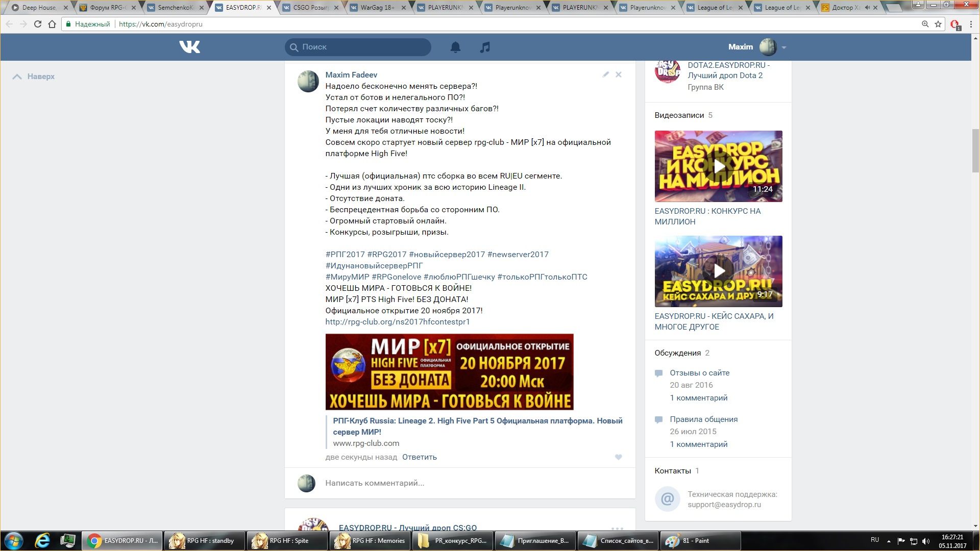Image resolution: width=980 pixels, height=551 pixels.
Task: Edit Maxim Fadeev's post with pencil icon
Action: pyautogui.click(x=605, y=74)
